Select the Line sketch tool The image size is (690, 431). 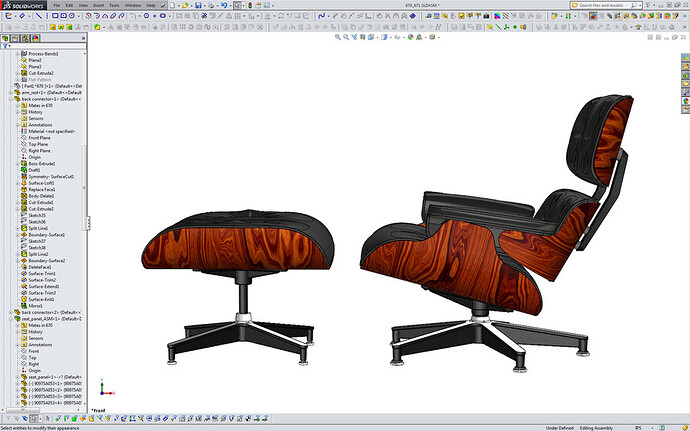click(39, 16)
